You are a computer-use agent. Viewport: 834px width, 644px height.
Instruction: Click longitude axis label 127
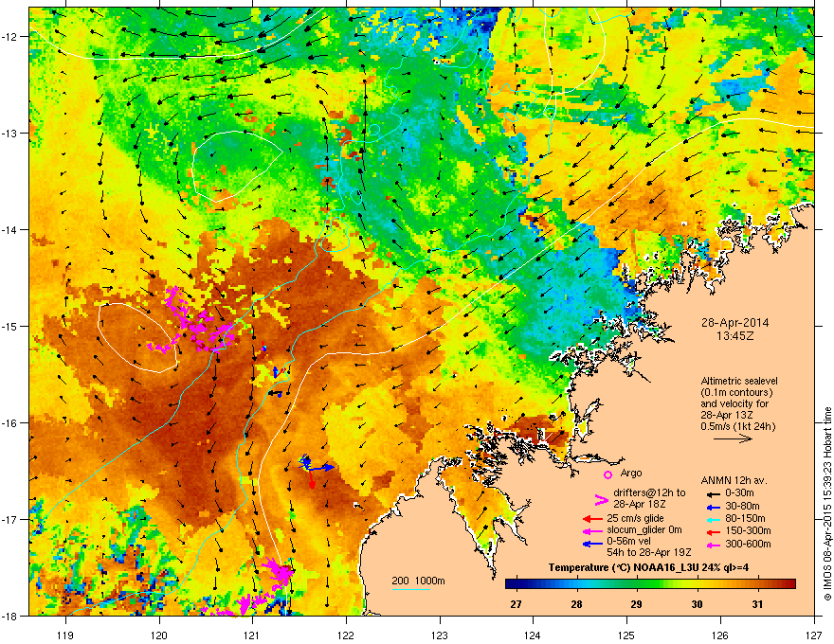click(814, 635)
